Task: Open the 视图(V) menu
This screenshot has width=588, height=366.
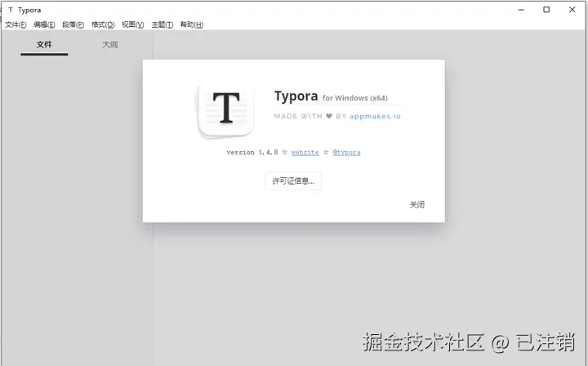Action: pos(133,25)
